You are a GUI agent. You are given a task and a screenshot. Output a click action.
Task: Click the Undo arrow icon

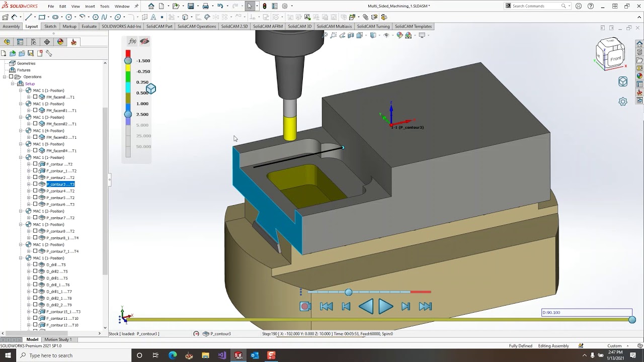[x=220, y=6]
